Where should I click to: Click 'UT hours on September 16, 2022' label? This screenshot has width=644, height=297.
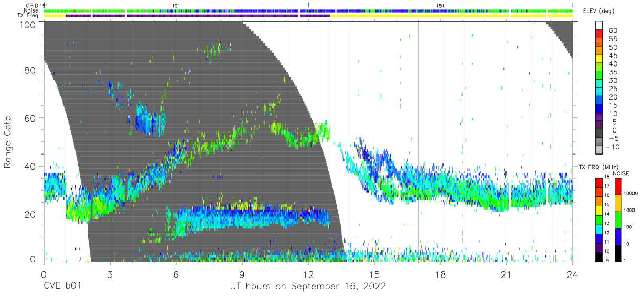(308, 286)
